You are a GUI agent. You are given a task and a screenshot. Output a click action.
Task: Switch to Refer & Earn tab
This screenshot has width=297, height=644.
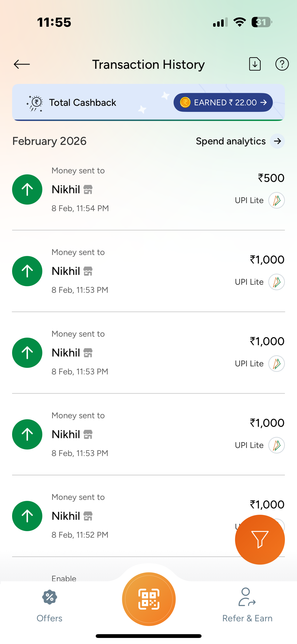tap(247, 604)
